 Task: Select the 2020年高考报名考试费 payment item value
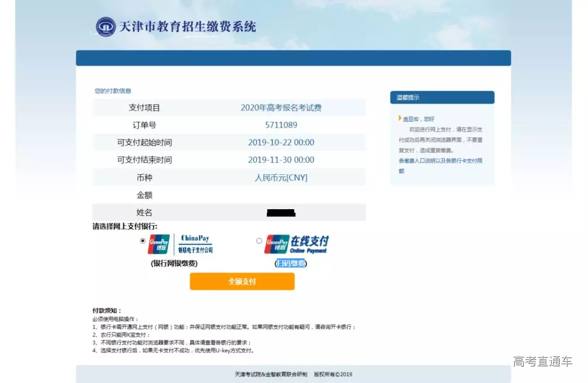pyautogui.click(x=281, y=108)
